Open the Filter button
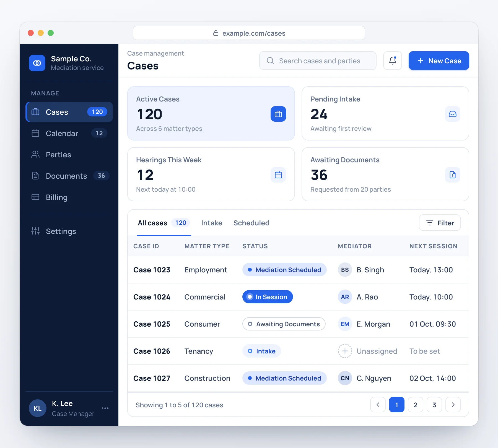Screen dimensions: 498x448 [x=440, y=223]
